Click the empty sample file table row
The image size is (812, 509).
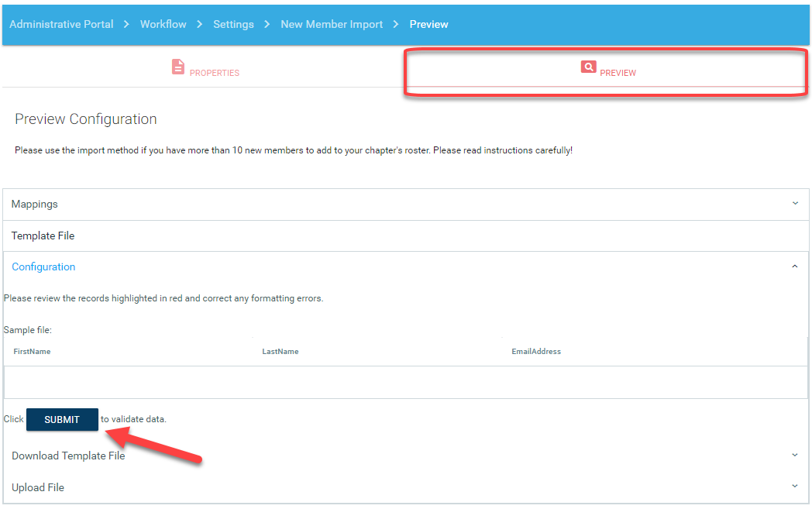click(x=405, y=382)
